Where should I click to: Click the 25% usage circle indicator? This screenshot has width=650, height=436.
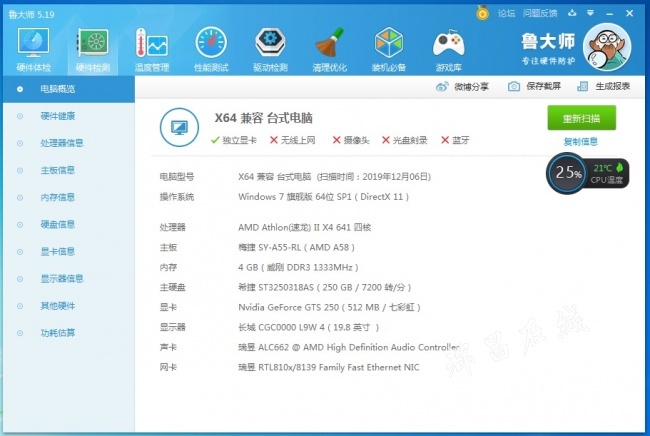pos(566,173)
